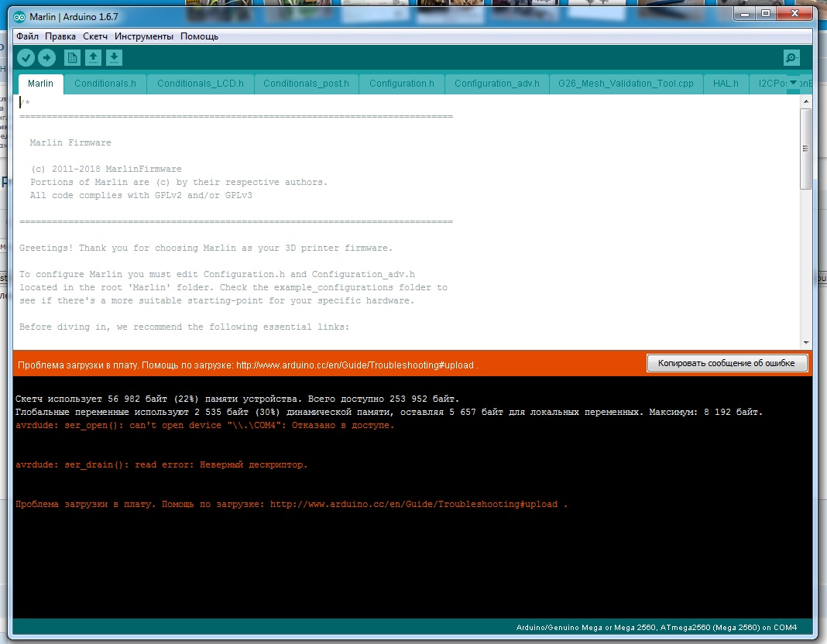Click the board info text in status bar
827x644 pixels.
pyautogui.click(x=656, y=627)
